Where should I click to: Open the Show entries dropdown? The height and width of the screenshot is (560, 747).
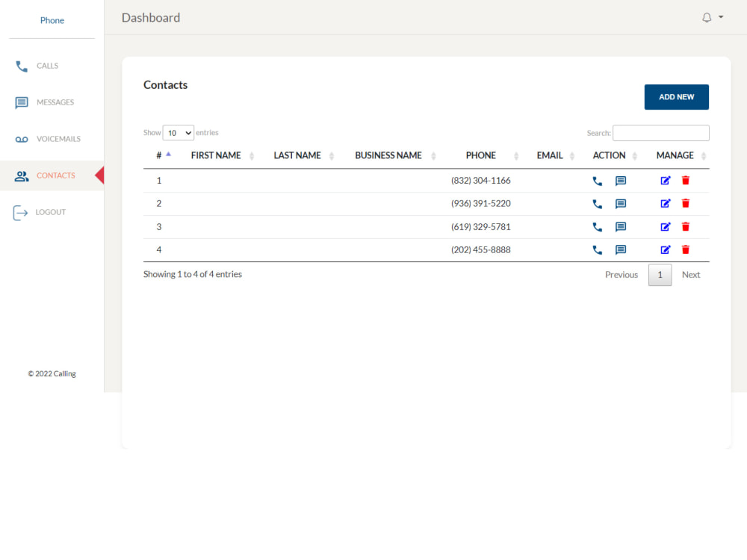click(x=179, y=133)
